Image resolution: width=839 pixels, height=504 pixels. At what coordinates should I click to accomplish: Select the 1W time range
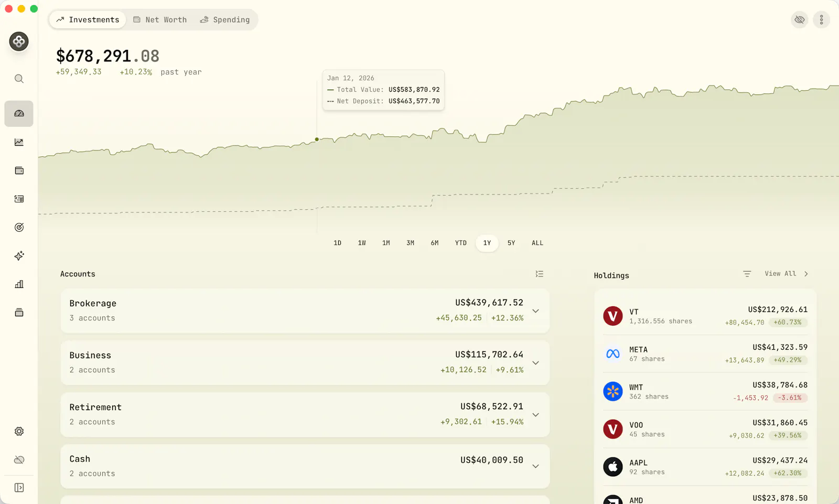(362, 243)
